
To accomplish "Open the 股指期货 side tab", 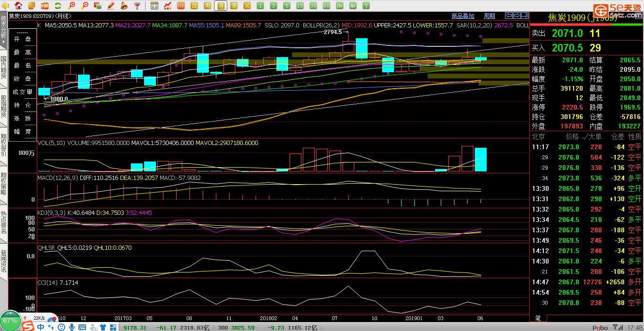I will pyautogui.click(x=4, y=107).
